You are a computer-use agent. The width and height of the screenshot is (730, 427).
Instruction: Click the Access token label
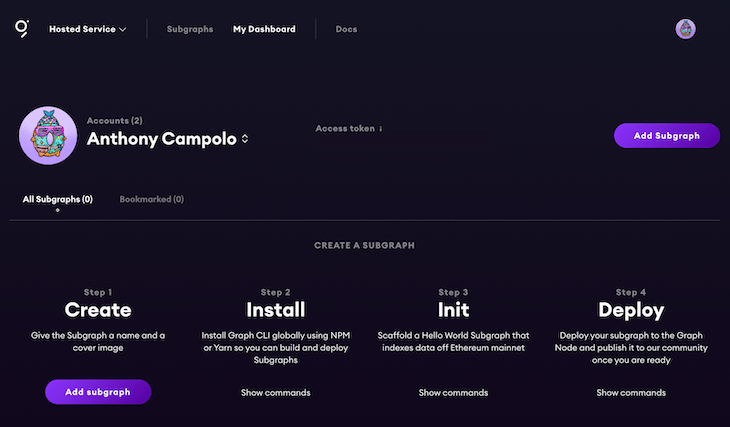click(x=345, y=129)
